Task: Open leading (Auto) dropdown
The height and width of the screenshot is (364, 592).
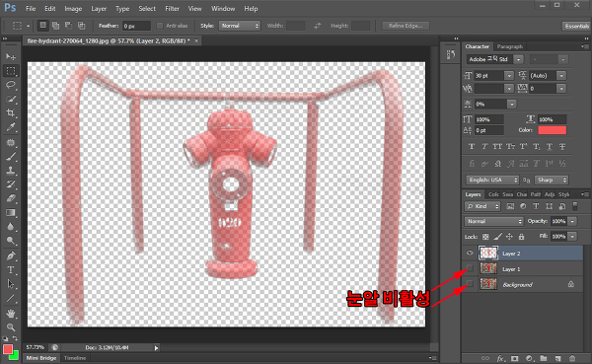Action: 561,76
